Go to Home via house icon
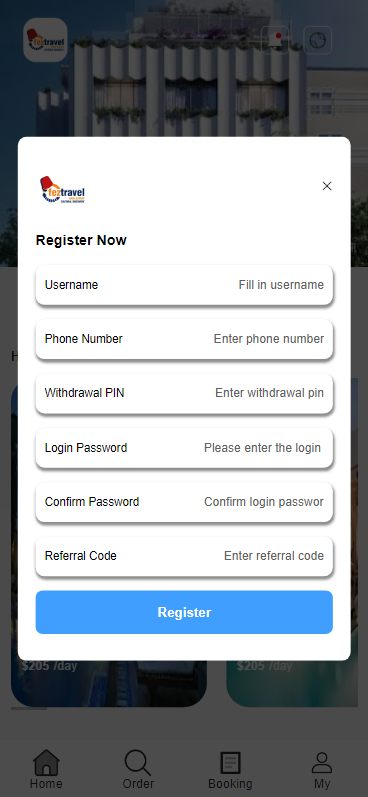This screenshot has width=368, height=797. [x=46, y=762]
